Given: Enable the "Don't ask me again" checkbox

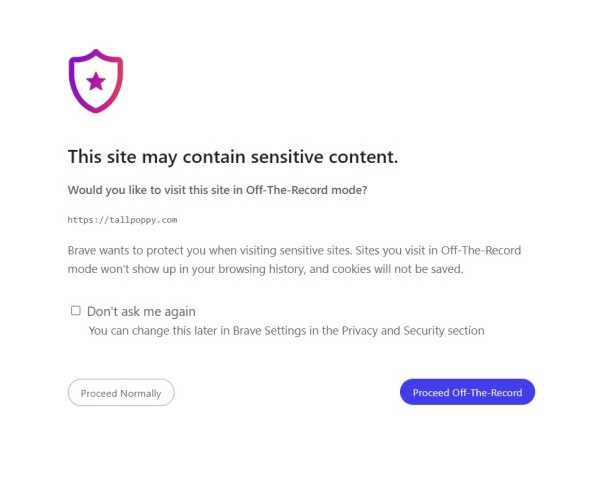Looking at the screenshot, I should click(76, 311).
